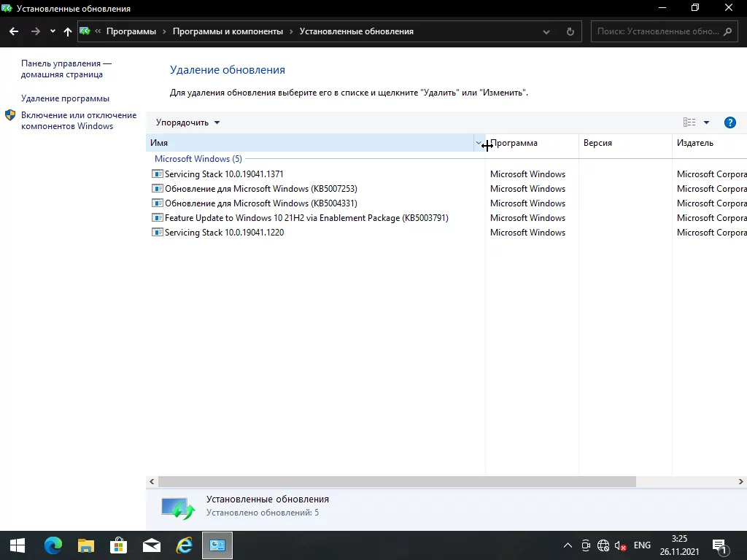Launch Microsoft Edge from the taskbar
The height and width of the screenshot is (560, 747).
coord(53,545)
